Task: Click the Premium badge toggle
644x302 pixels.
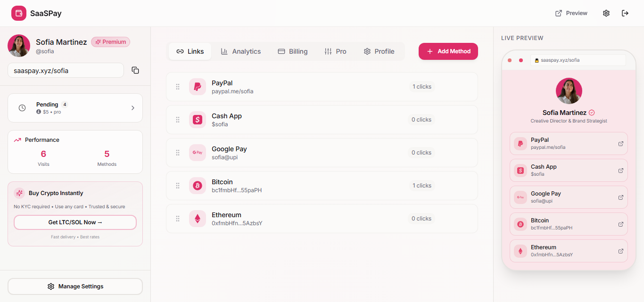Action: 110,41
